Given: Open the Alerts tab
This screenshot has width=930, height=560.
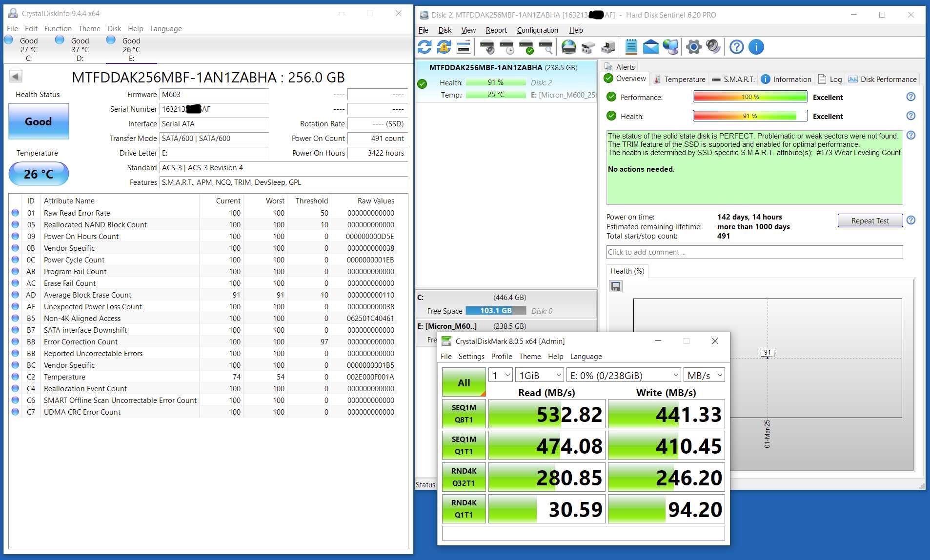Looking at the screenshot, I should click(620, 67).
